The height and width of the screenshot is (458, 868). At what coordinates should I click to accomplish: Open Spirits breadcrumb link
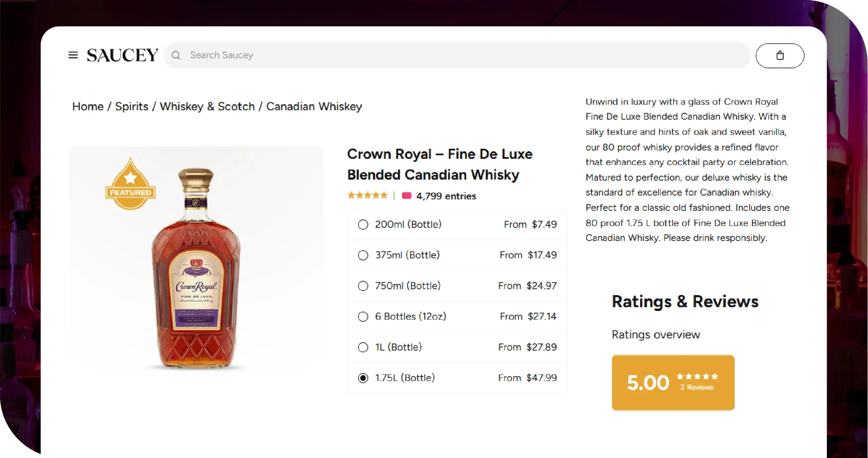132,106
